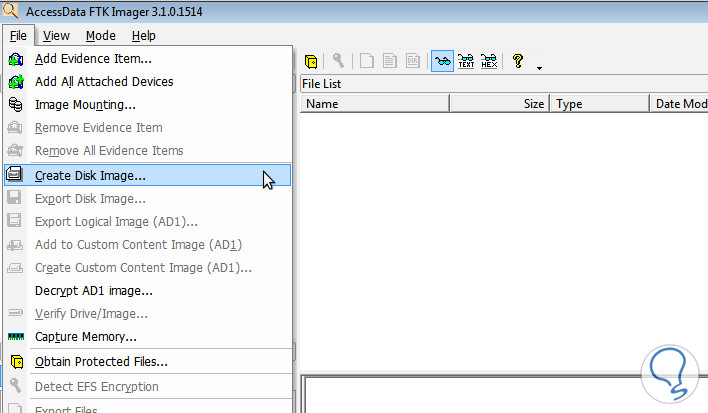Open the Mode menu
Image resolution: width=708 pixels, height=413 pixels.
(x=100, y=36)
